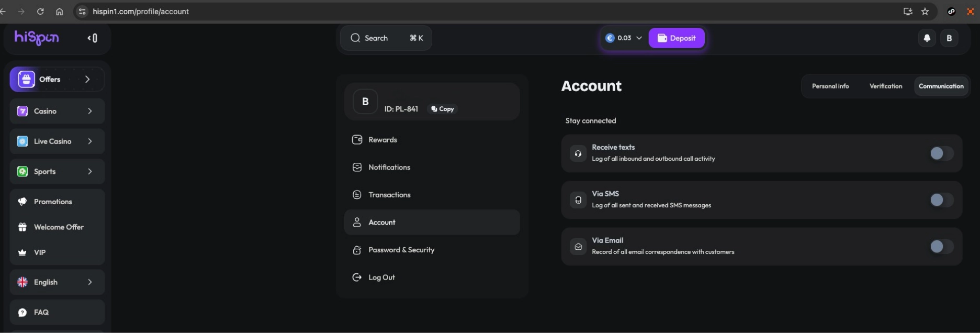This screenshot has width=980, height=333.
Task: Click the Receive texts headset icon
Action: 578,153
